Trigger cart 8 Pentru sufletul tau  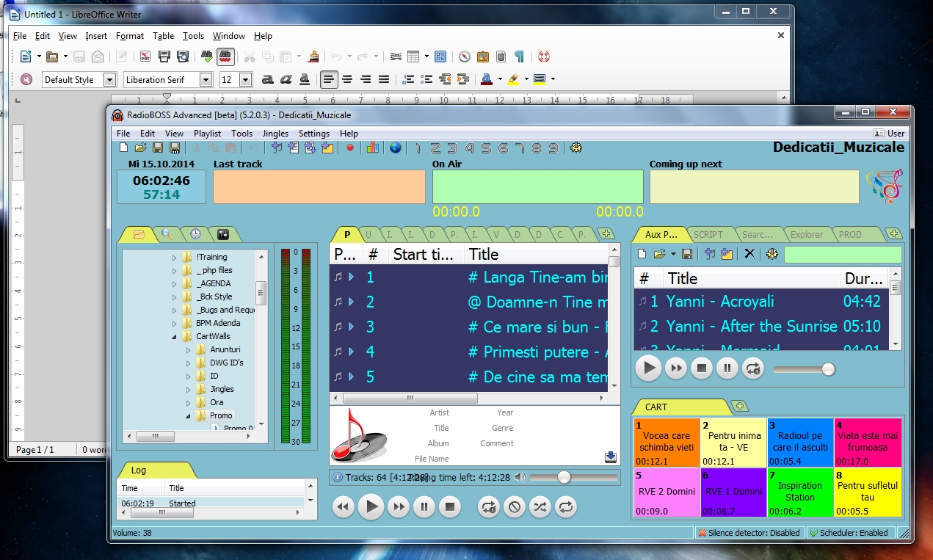[867, 492]
